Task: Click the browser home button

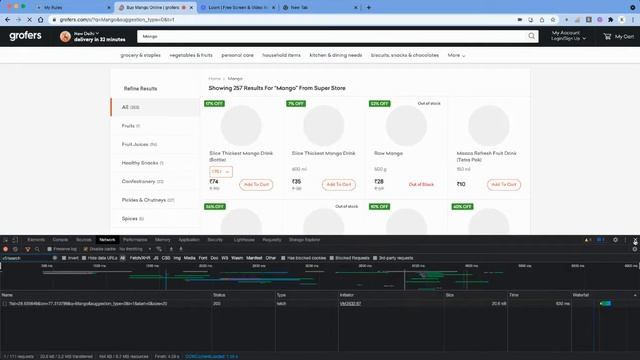Action: (40, 19)
